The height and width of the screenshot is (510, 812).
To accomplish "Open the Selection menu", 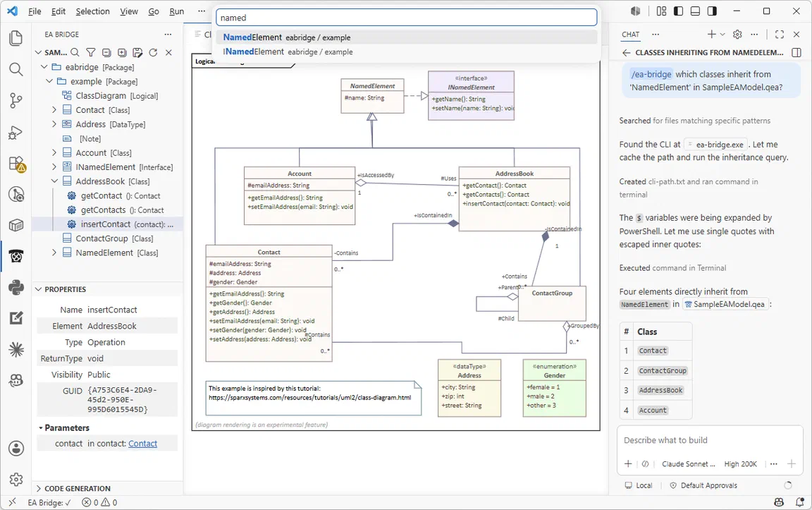I will (x=93, y=11).
